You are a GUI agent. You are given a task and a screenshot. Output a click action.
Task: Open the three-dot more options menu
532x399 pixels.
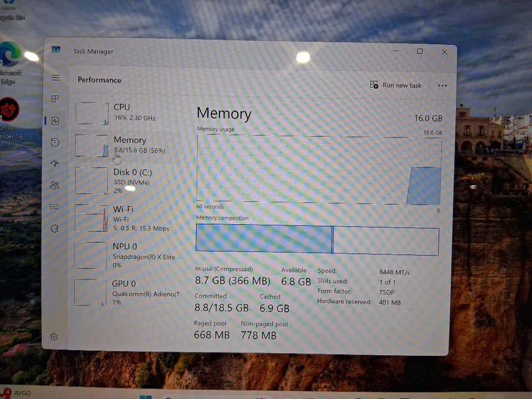click(442, 85)
